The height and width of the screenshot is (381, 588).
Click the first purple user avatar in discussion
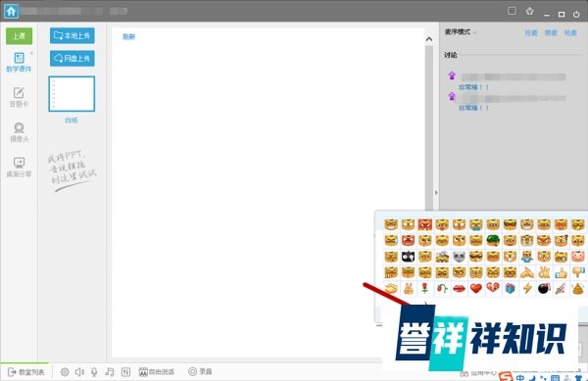tap(452, 75)
